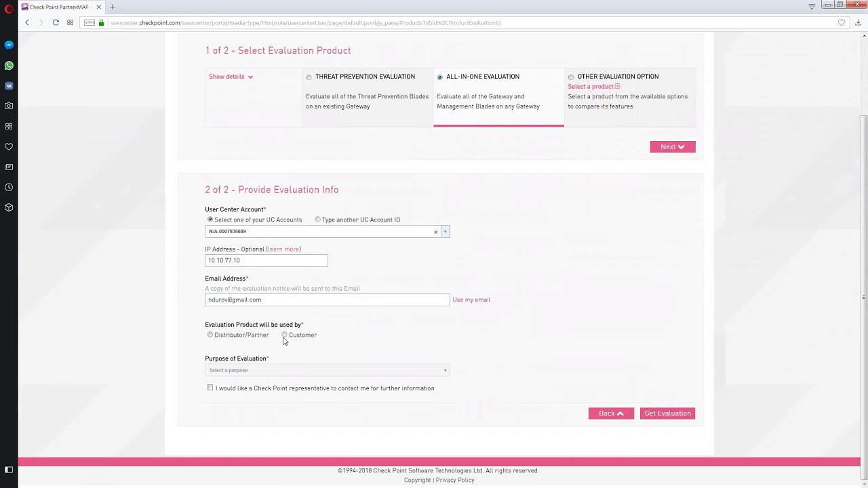
Task: Select Other Evaluation Option radio button
Action: point(571,77)
